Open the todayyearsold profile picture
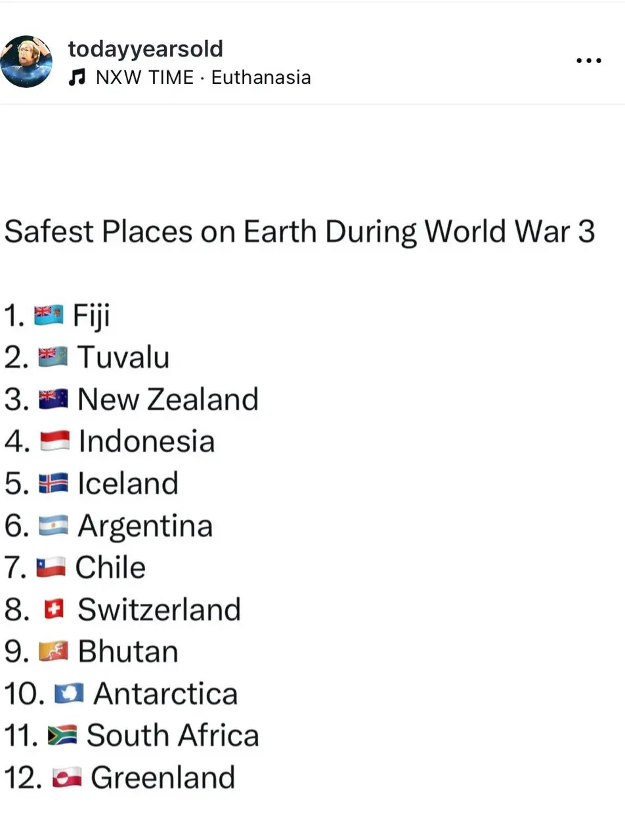Image resolution: width=625 pixels, height=840 pixels. 26,62
